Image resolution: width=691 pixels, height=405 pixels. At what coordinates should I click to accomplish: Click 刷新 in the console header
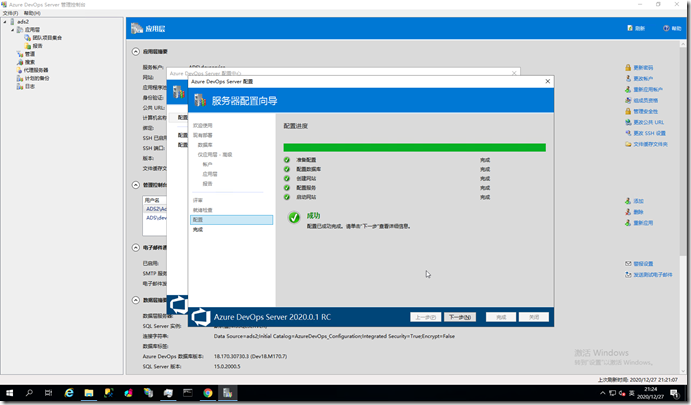coord(636,28)
